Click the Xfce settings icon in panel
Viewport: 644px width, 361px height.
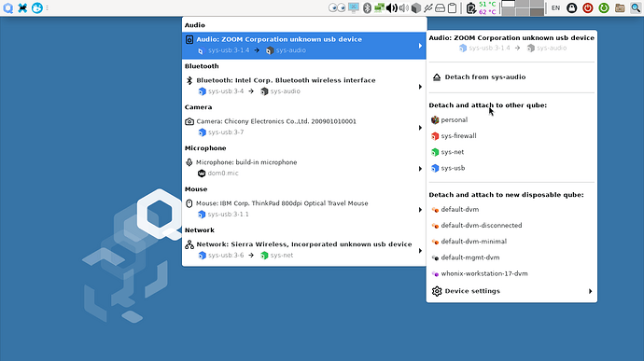click(22, 7)
